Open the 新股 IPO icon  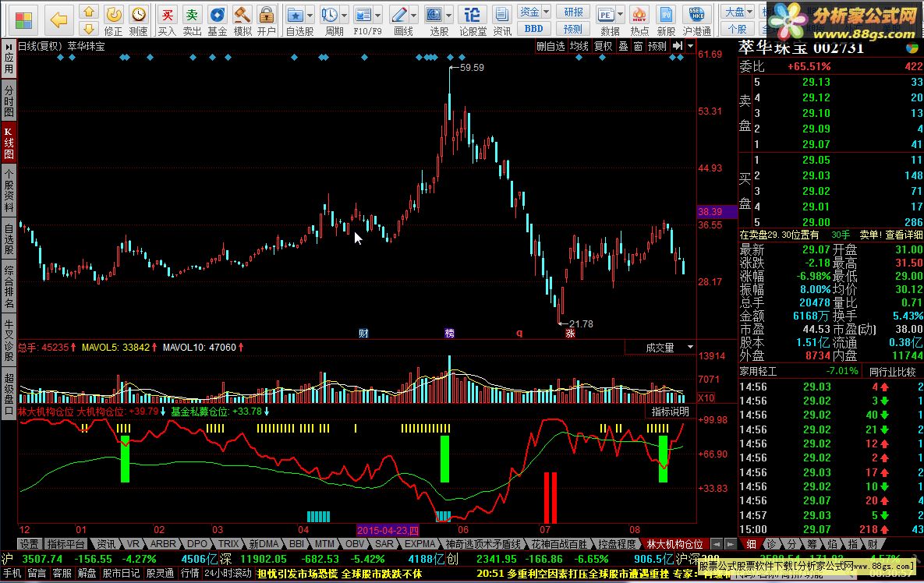tap(666, 20)
